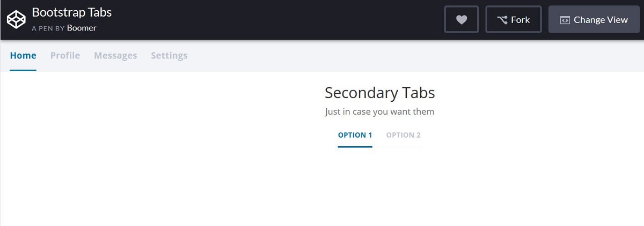The height and width of the screenshot is (226, 644).
Task: Open the Profile tab
Action: coord(65,56)
